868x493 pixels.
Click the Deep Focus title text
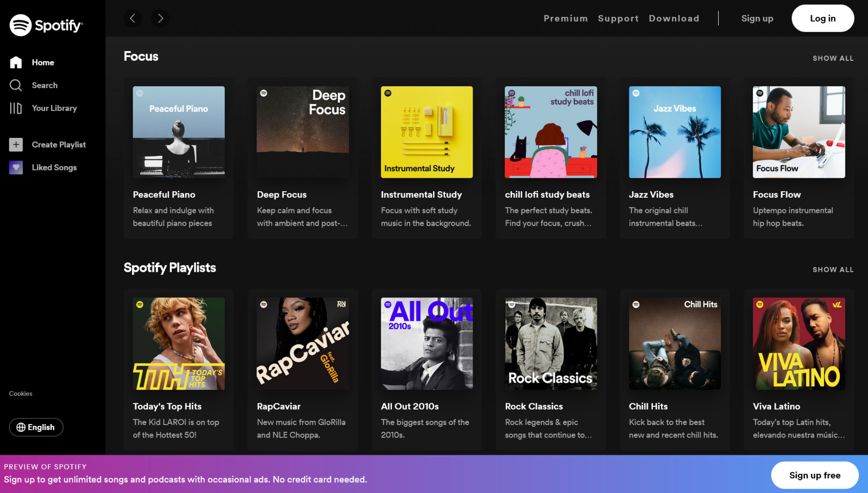[282, 195]
